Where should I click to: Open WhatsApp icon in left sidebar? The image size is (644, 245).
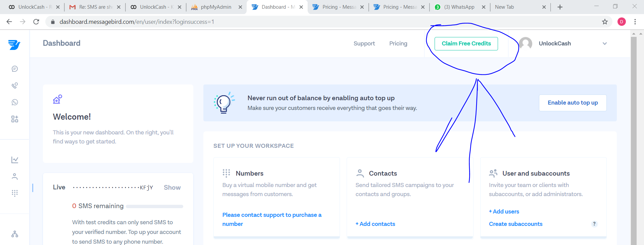15,102
